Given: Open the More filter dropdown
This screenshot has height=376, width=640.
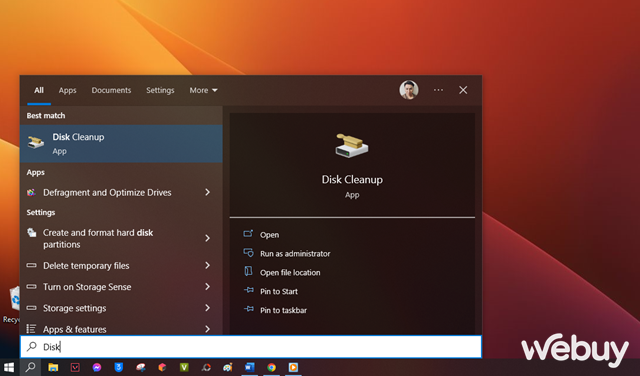Looking at the screenshot, I should coord(203,90).
